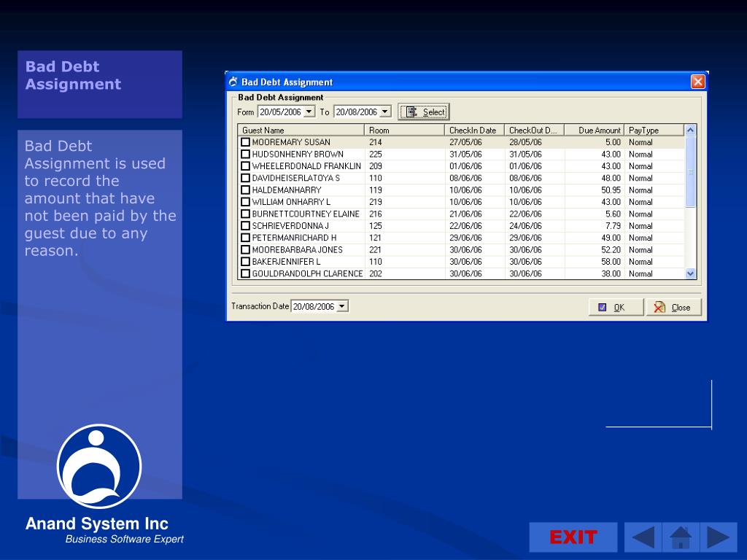Click the EXIT button

573,537
